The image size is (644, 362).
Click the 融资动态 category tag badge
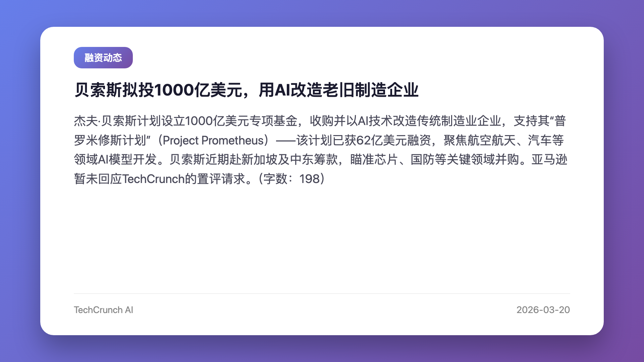tap(103, 58)
